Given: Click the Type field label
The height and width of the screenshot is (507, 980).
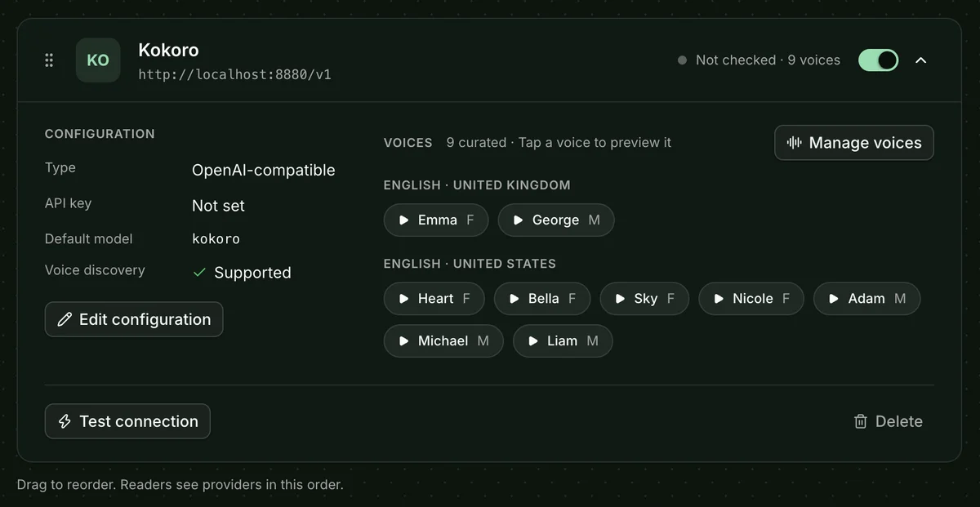Looking at the screenshot, I should [x=60, y=167].
